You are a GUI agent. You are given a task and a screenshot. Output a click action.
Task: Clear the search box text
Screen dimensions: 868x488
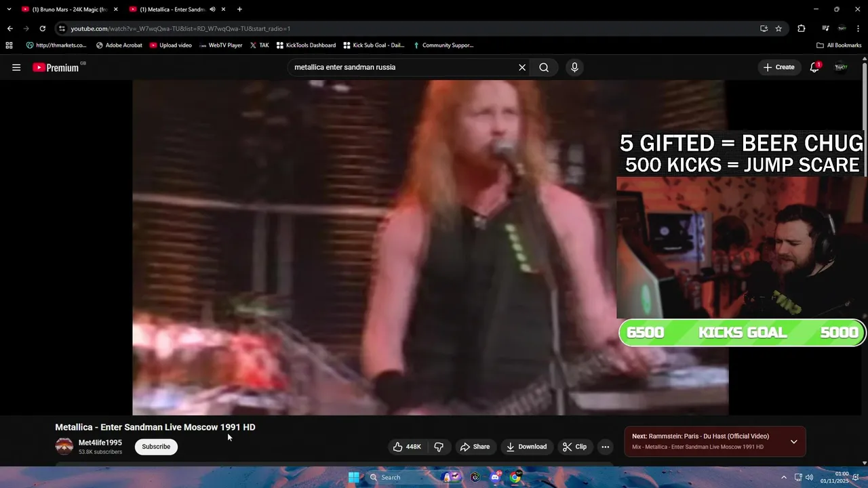[x=522, y=67]
